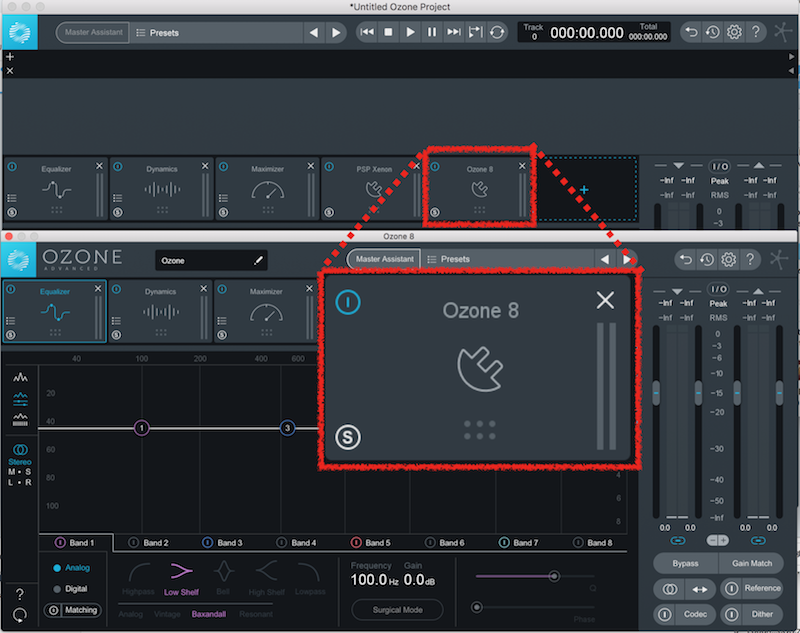Add a track with the plus icon
The width and height of the screenshot is (800, 633).
(10, 57)
